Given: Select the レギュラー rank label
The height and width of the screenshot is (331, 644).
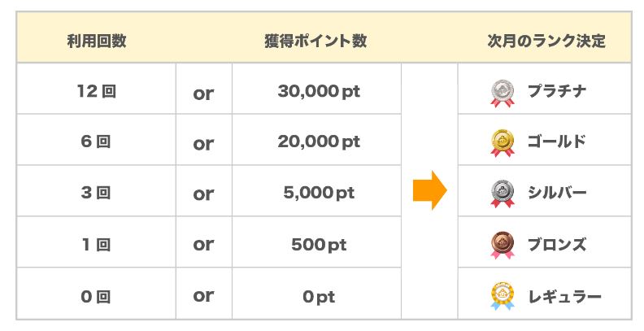Looking at the screenshot, I should [x=563, y=296].
